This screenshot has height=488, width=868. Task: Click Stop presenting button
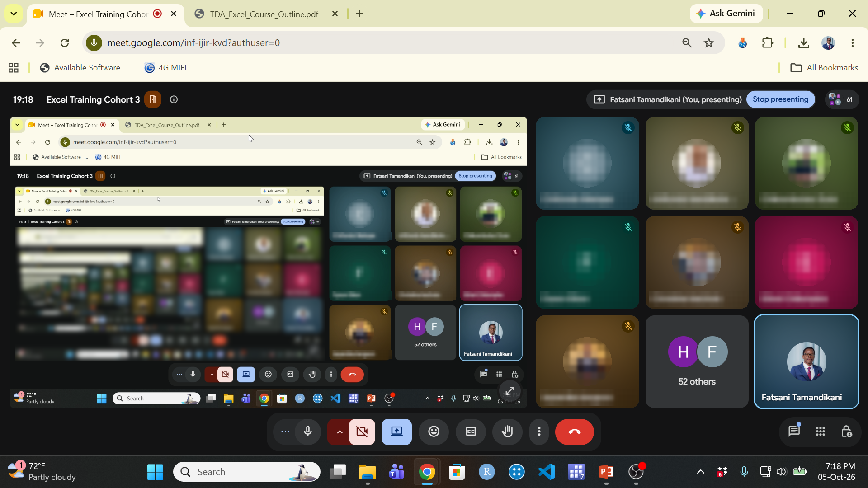(x=780, y=99)
